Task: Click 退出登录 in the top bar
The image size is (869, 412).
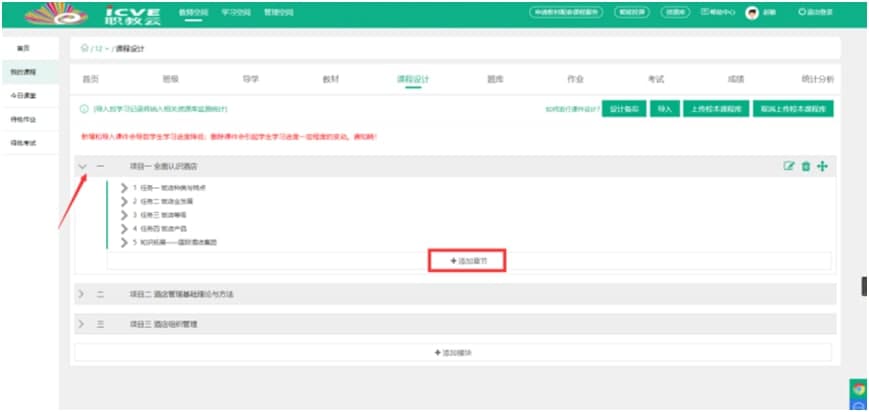Action: [x=815, y=12]
